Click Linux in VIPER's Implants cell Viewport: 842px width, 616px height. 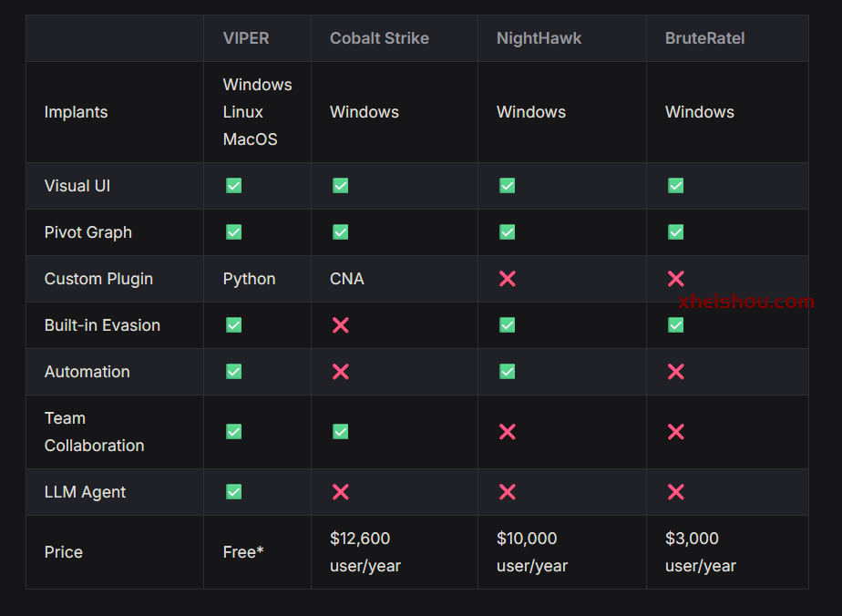(242, 112)
